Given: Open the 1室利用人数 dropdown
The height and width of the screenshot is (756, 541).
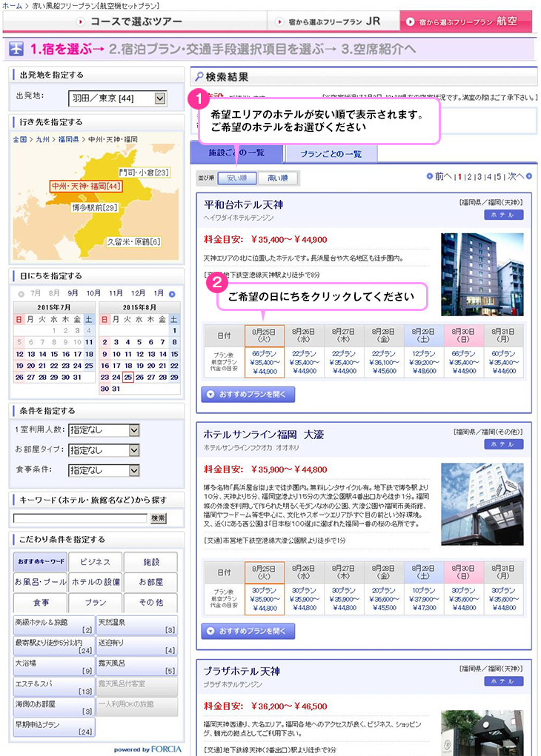Looking at the screenshot, I should 134,430.
